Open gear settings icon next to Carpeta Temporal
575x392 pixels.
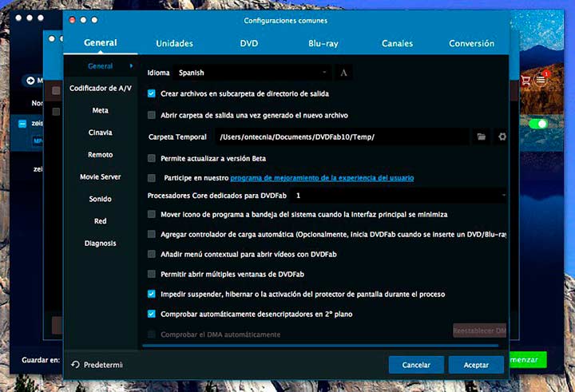[502, 137]
